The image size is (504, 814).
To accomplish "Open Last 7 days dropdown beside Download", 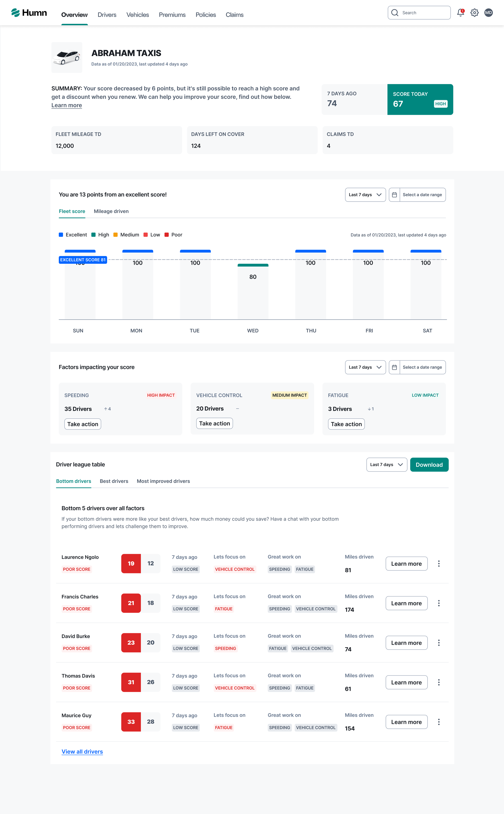I will coord(387,465).
